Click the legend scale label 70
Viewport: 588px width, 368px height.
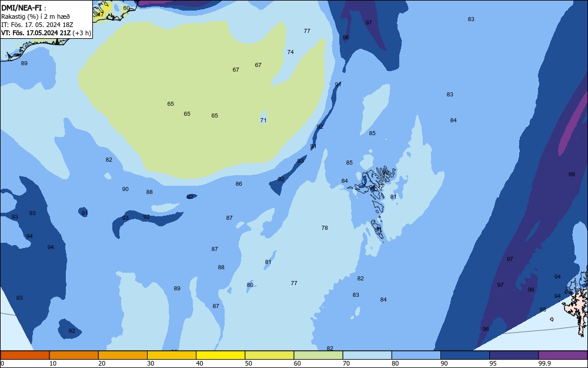[x=346, y=363]
